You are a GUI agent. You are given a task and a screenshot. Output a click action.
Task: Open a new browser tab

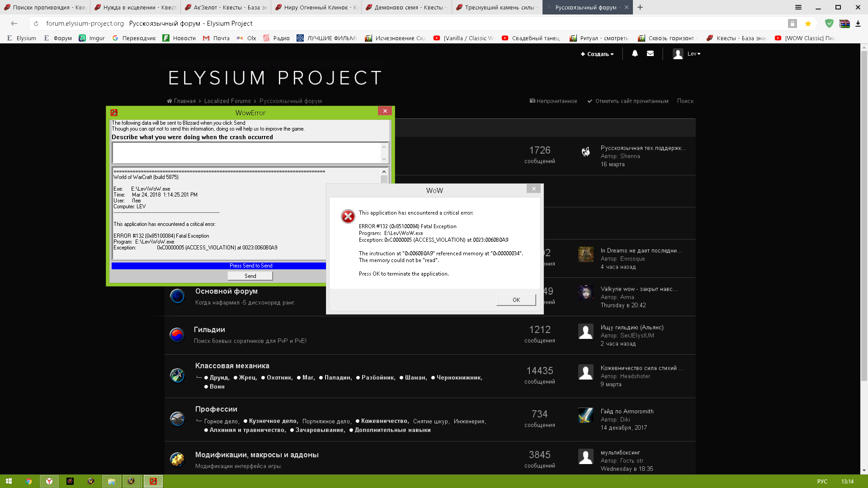click(640, 7)
